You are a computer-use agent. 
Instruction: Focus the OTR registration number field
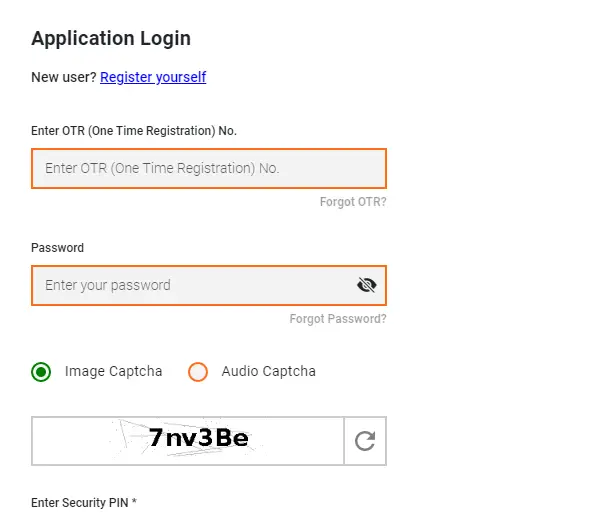(x=209, y=168)
